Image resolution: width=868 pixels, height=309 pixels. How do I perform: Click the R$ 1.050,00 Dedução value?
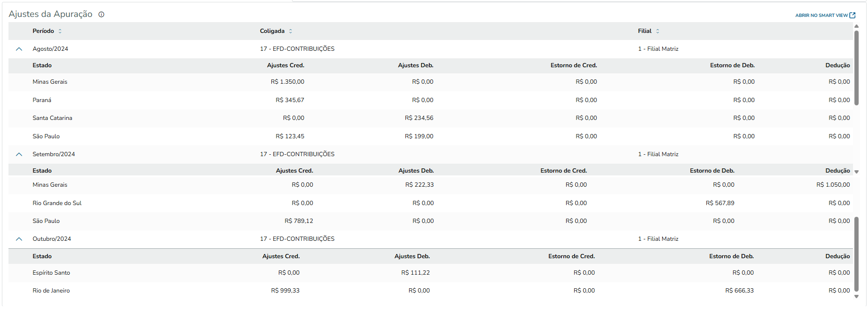tap(833, 185)
